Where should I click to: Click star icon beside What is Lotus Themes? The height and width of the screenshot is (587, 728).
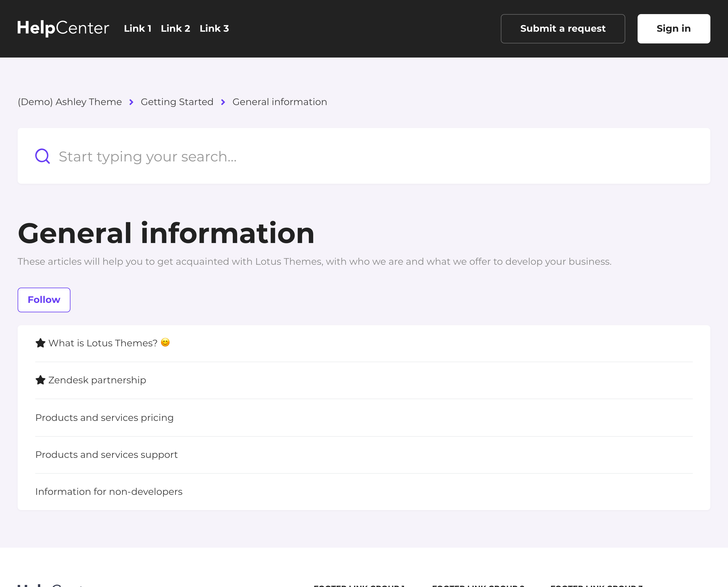pos(41,343)
